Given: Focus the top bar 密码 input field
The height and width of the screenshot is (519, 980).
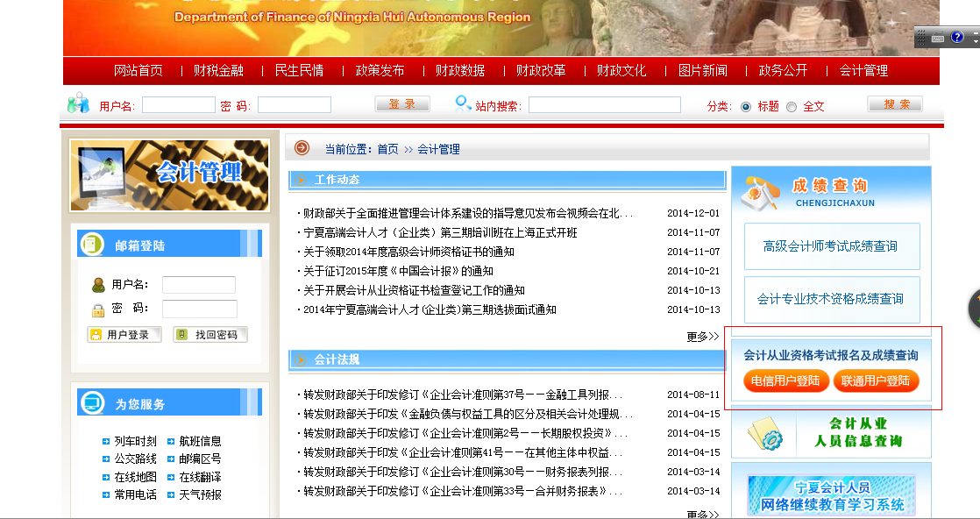Looking at the screenshot, I should (295, 105).
